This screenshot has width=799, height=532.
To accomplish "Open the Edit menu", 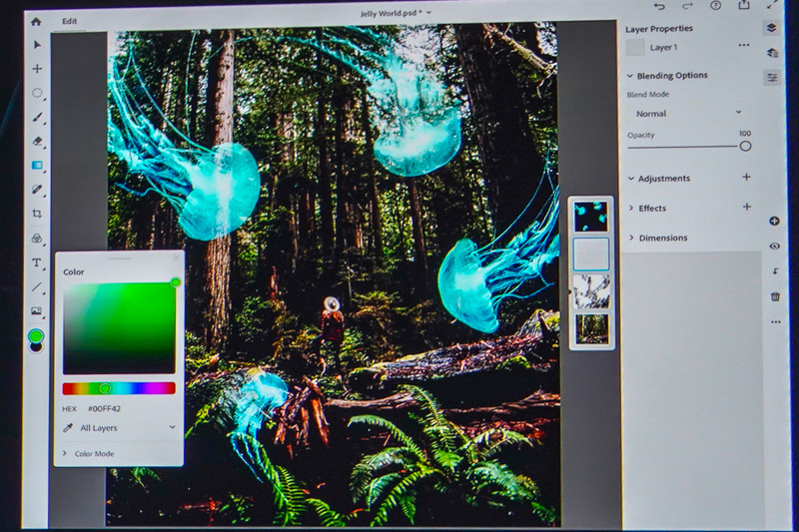I will pyautogui.click(x=70, y=21).
